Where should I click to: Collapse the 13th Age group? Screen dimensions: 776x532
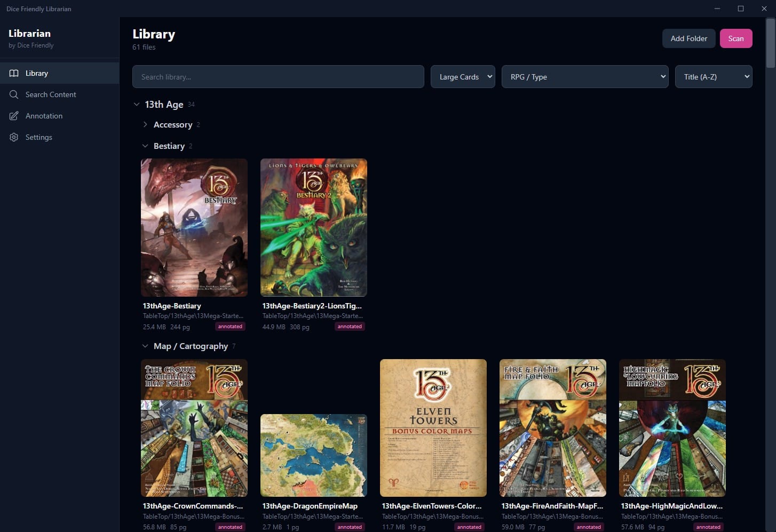click(x=137, y=104)
